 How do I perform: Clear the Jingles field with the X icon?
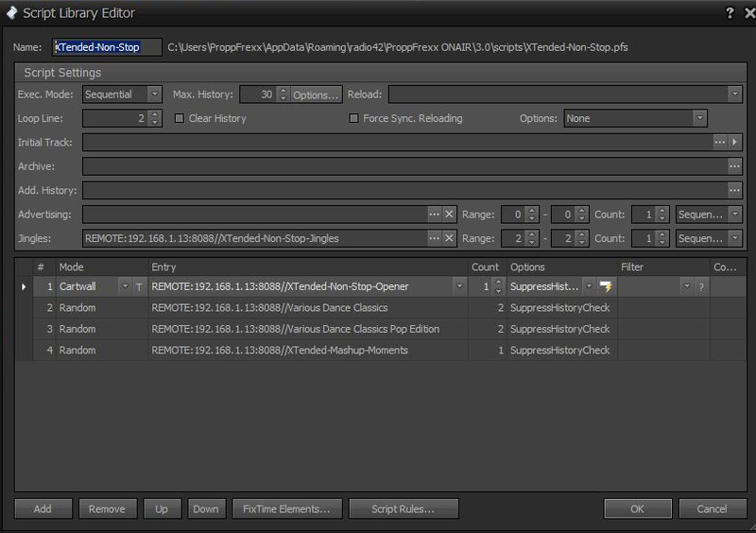[449, 238]
